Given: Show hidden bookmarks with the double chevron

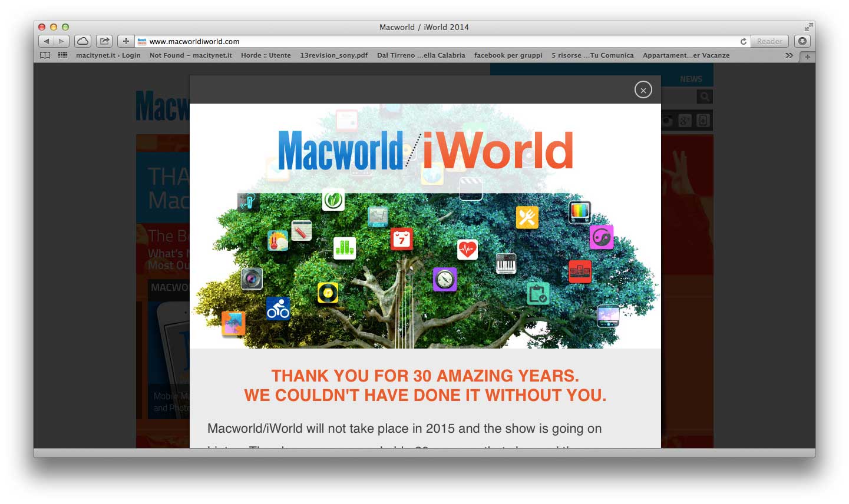Looking at the screenshot, I should click(x=789, y=55).
